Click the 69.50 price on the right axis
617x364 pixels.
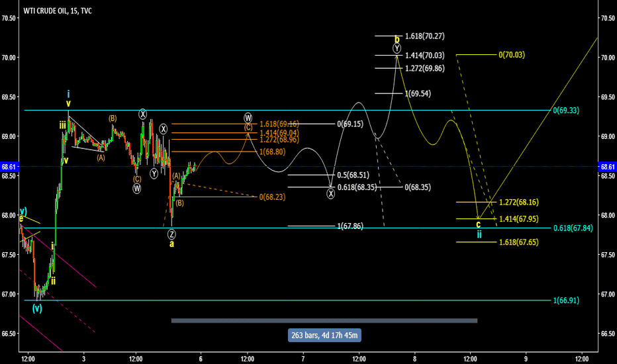[x=608, y=97]
